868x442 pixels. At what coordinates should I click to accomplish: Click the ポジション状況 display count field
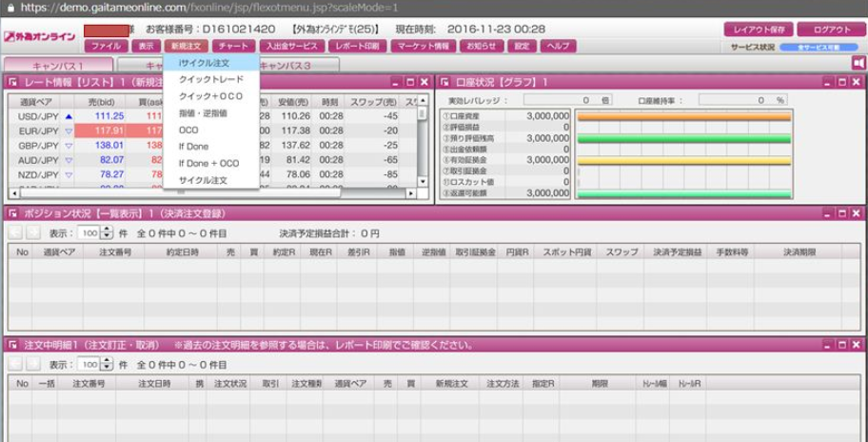(x=89, y=233)
